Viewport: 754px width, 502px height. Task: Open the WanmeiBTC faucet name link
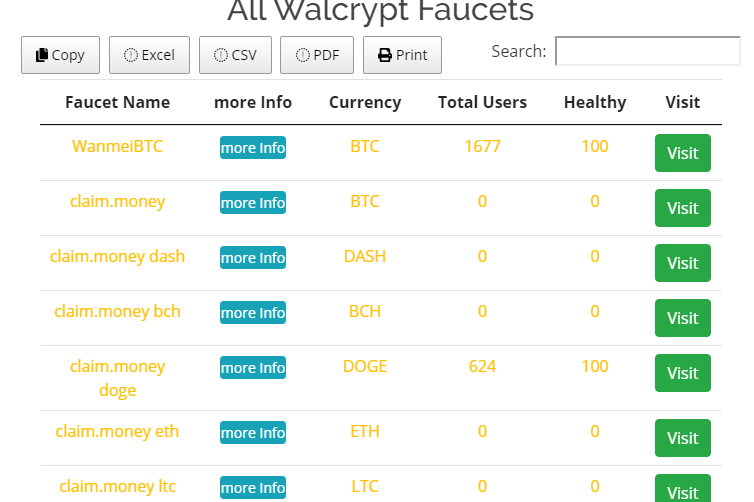[x=117, y=146]
